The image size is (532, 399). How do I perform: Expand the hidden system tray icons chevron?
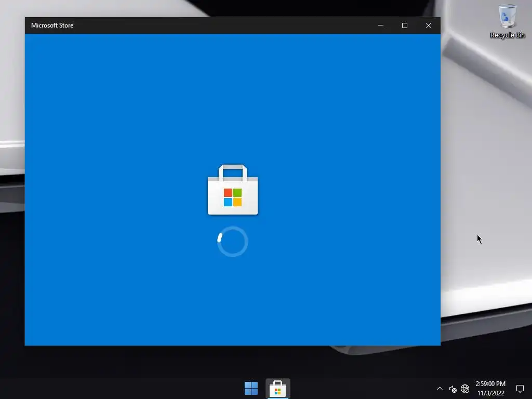click(x=440, y=389)
